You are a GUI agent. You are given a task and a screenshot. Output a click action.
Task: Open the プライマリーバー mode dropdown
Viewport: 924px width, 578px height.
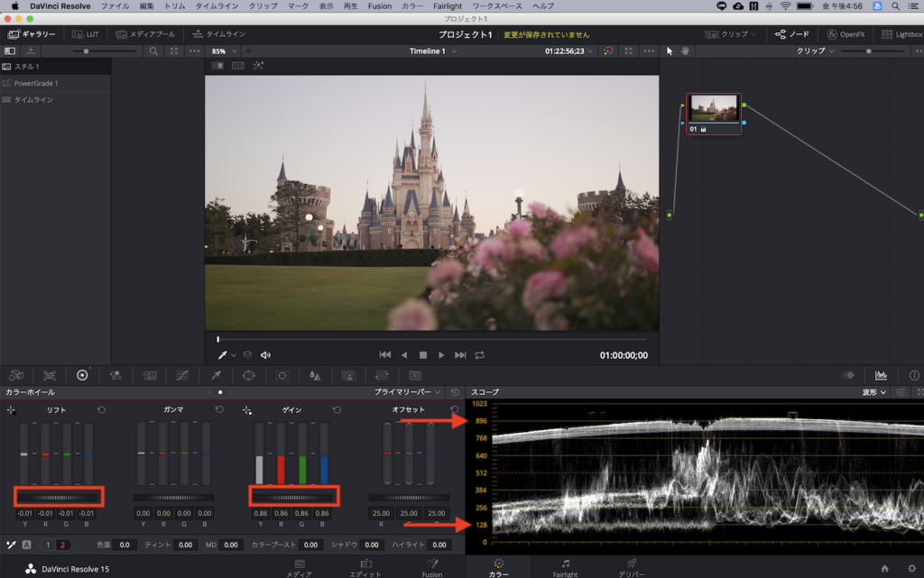tap(408, 392)
